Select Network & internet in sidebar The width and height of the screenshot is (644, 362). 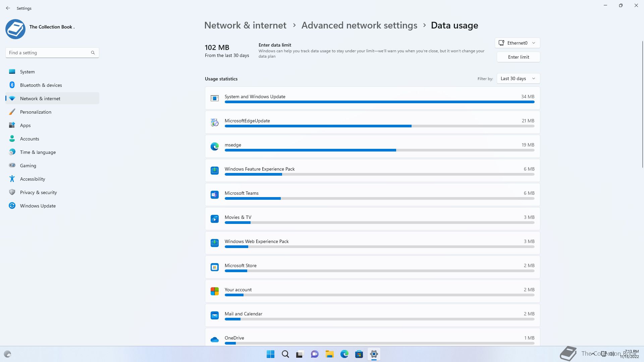pyautogui.click(x=52, y=99)
